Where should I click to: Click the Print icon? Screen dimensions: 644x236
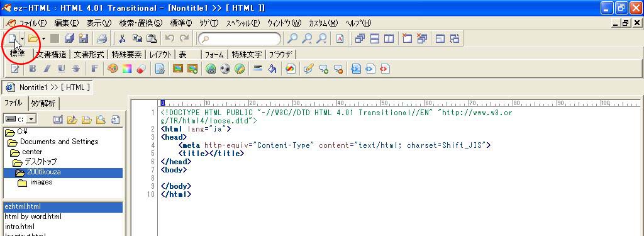pos(102,38)
